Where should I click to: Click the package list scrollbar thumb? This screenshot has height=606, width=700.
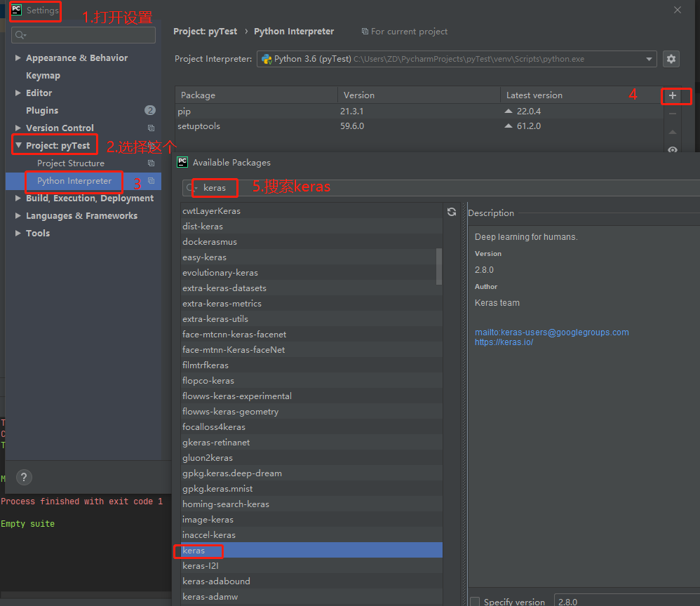tap(439, 267)
